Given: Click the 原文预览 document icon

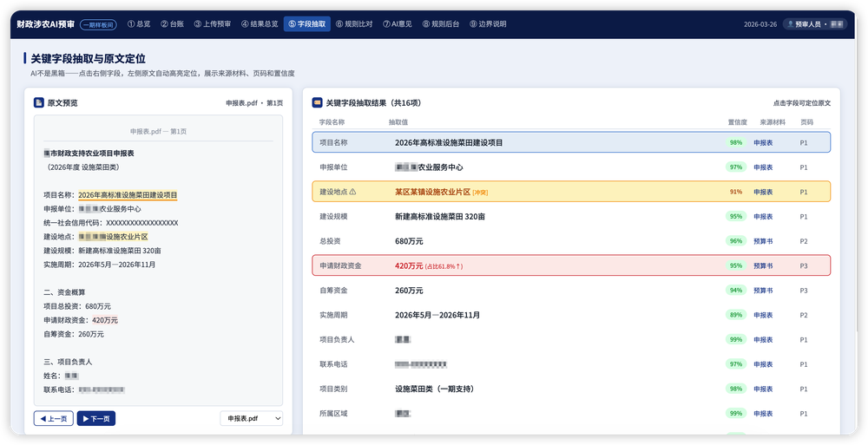Looking at the screenshot, I should point(39,102).
